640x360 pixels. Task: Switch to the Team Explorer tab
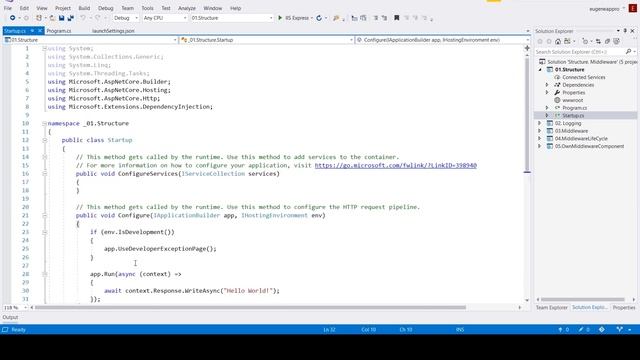point(551,307)
